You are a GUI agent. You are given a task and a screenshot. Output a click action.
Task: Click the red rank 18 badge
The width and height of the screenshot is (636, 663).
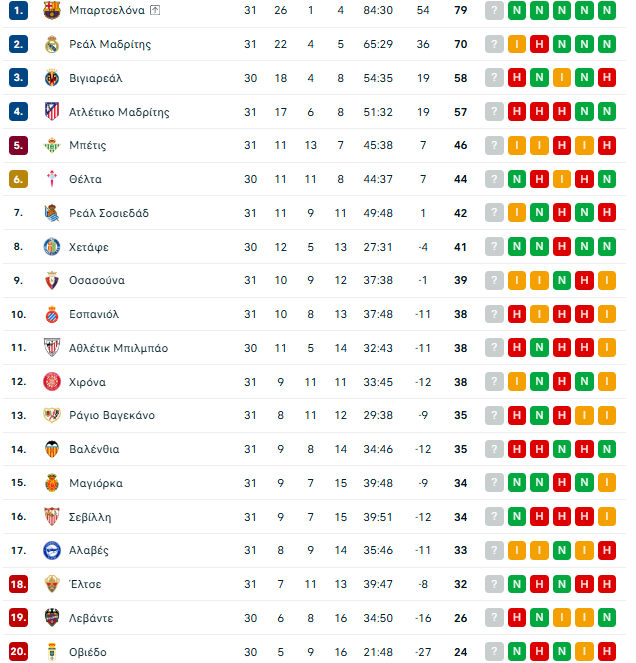[x=18, y=584]
